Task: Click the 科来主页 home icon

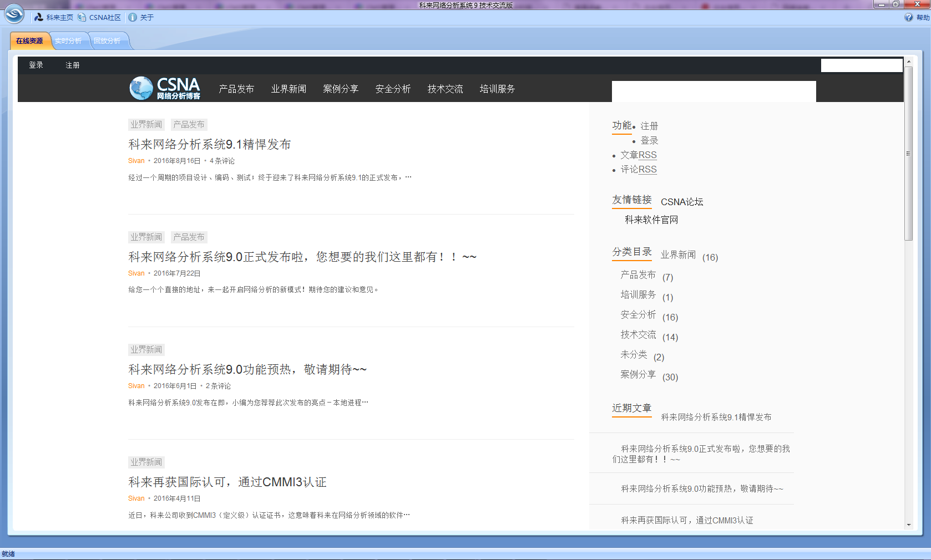Action: (x=39, y=17)
